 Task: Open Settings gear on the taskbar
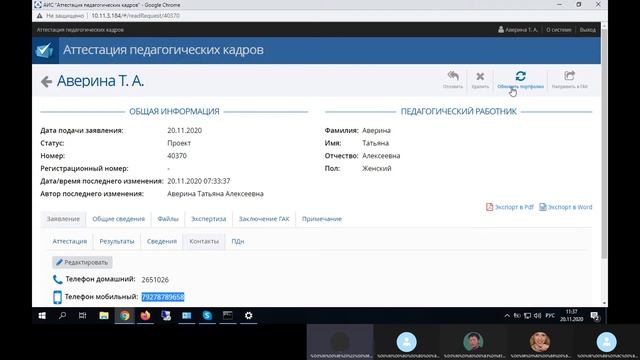click(x=249, y=316)
